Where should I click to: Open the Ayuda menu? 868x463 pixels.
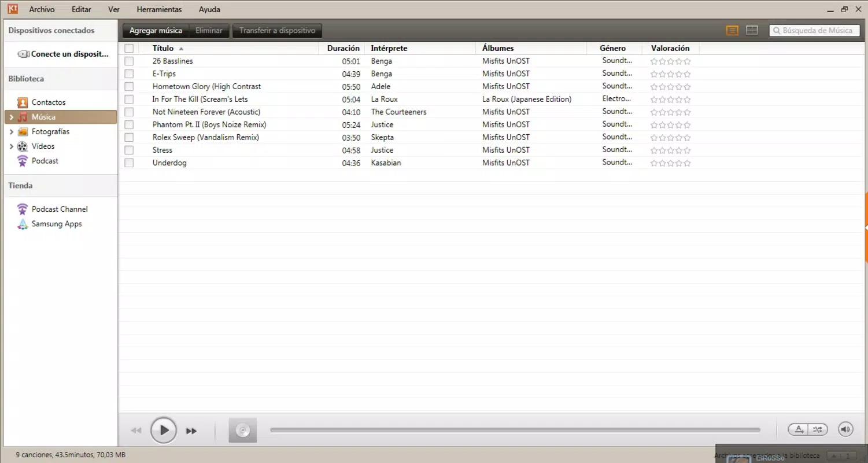209,9
